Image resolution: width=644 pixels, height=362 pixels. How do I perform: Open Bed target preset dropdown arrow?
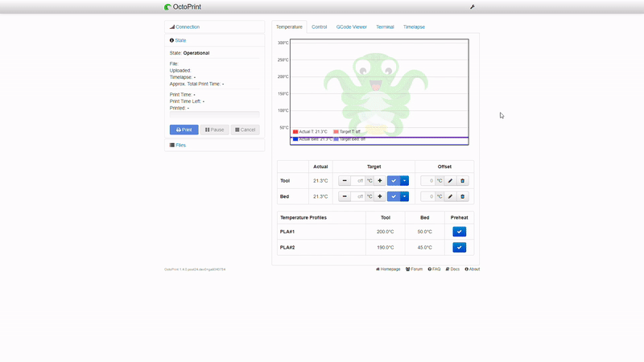405,196
